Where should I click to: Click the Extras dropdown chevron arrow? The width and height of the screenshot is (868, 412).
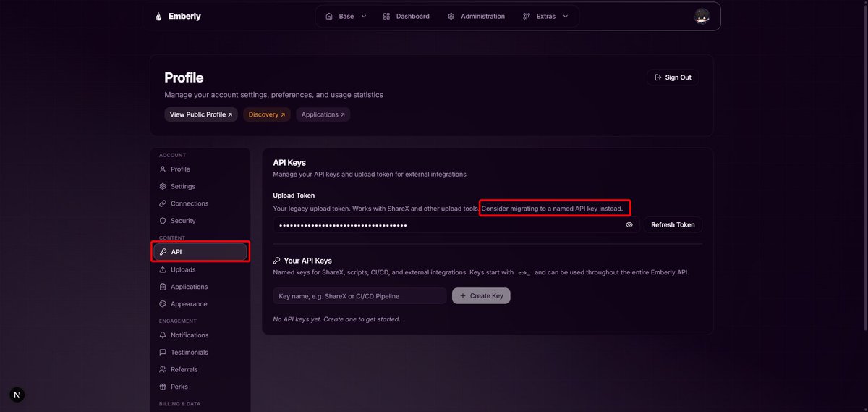coord(566,16)
